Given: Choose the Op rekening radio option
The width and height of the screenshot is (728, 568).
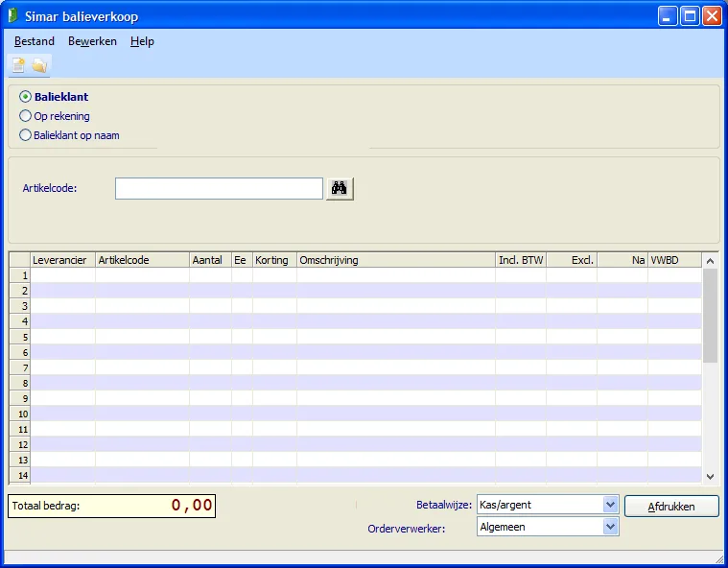Looking at the screenshot, I should pos(26,116).
